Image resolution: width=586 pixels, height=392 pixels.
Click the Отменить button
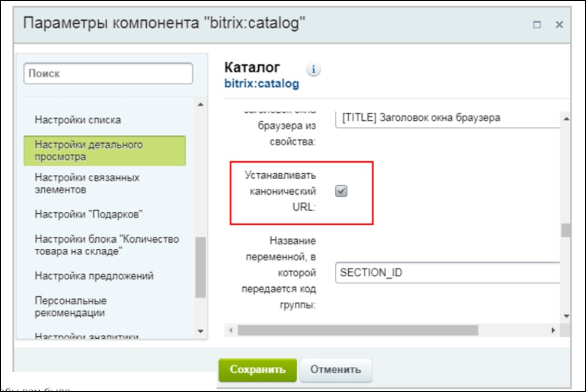(x=336, y=370)
